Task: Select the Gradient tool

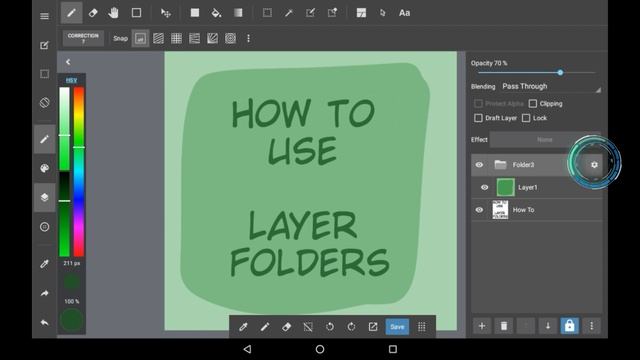Action: pyautogui.click(x=238, y=13)
